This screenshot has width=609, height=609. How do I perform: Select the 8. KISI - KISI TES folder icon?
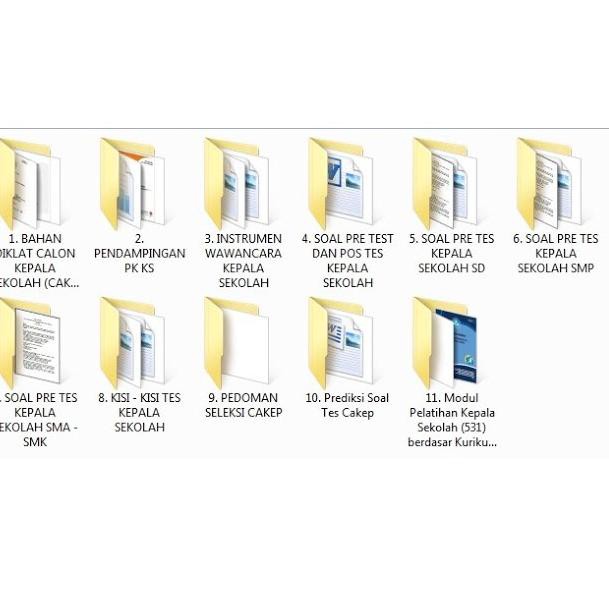[x=132, y=343]
